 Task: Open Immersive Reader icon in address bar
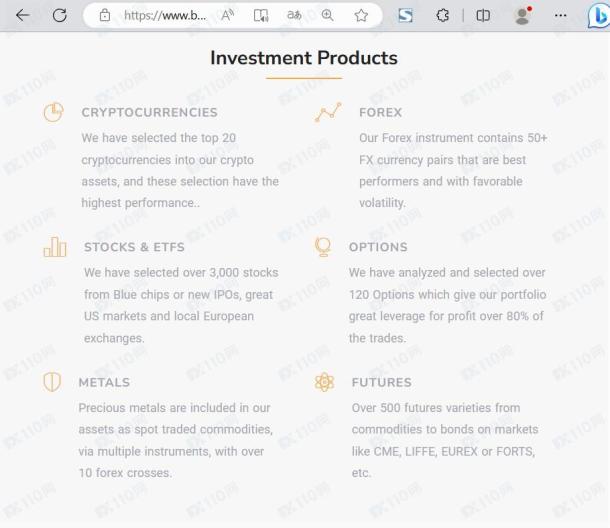(x=261, y=16)
